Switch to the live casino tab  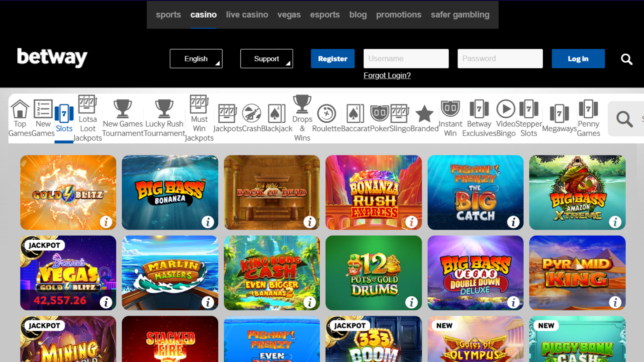coord(247,15)
